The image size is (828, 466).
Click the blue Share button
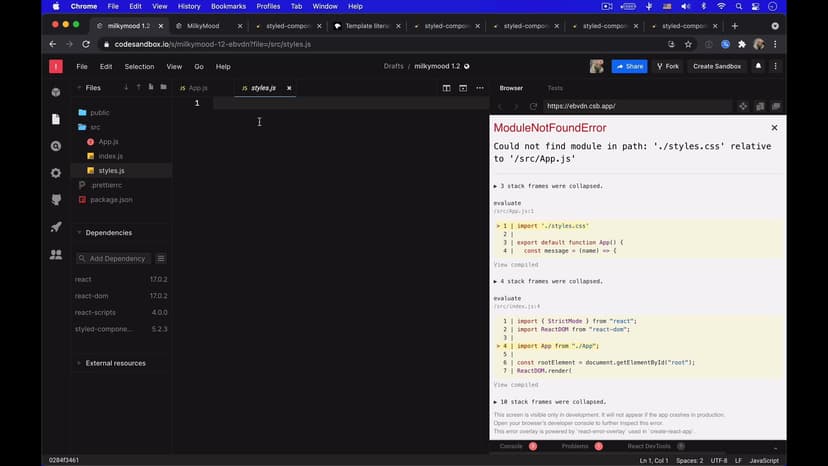[629, 66]
